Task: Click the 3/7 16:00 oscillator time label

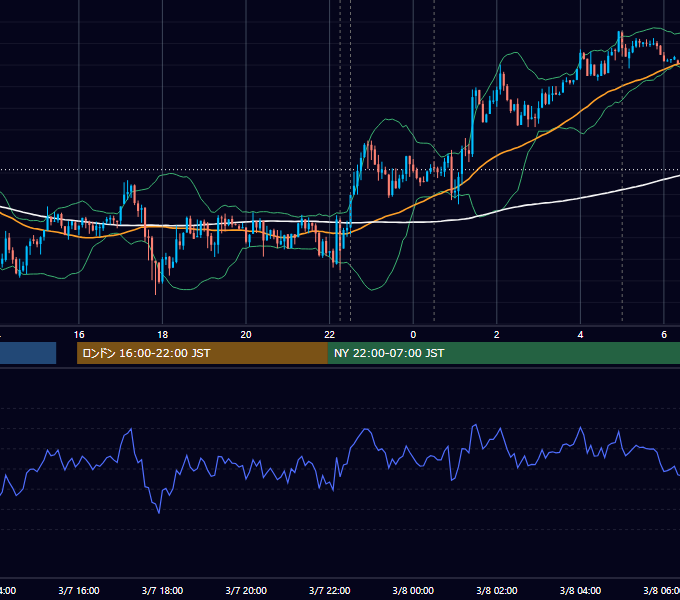Action: point(79,590)
